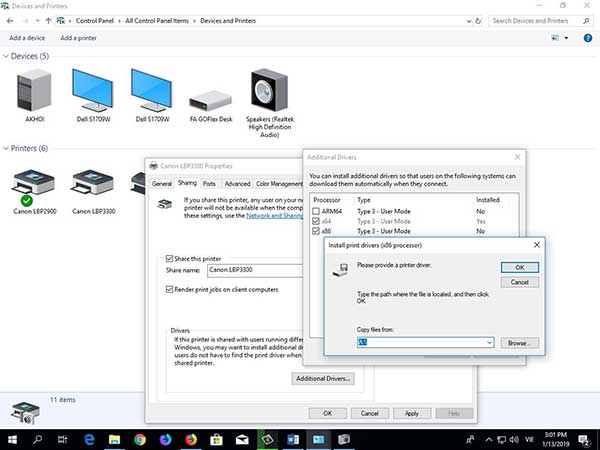Open the notification center icon
This screenshot has width=600, height=450.
tap(584, 440)
